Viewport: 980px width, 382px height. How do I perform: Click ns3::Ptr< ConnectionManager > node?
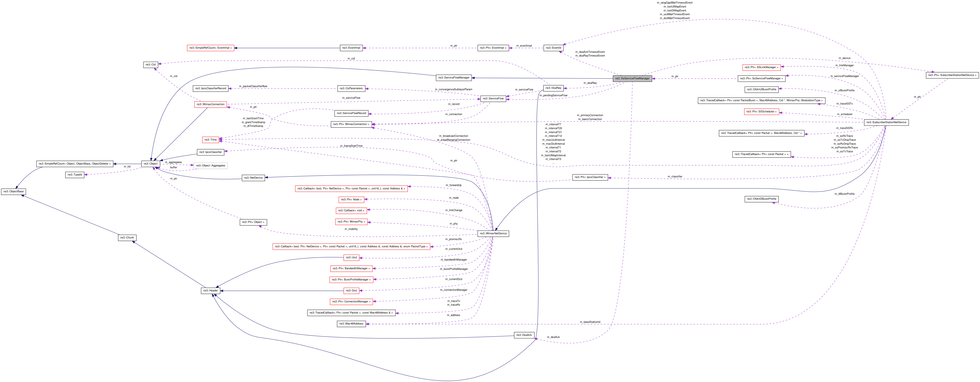[351, 302]
